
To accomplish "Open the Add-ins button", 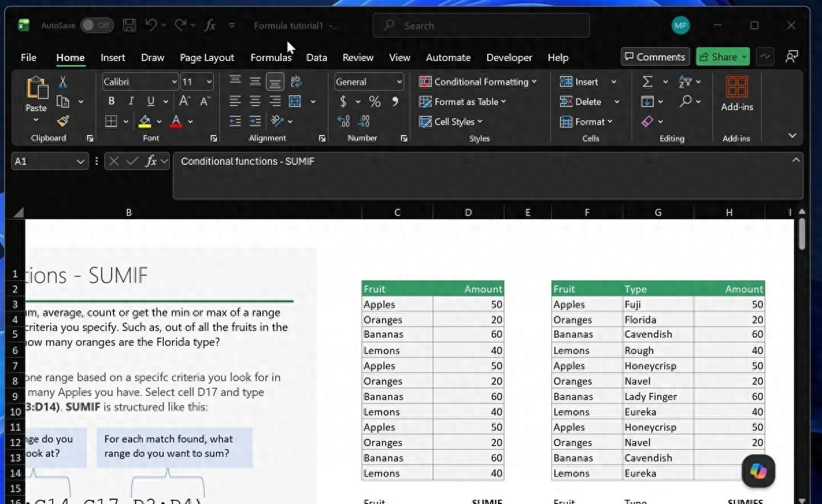I will point(737,94).
